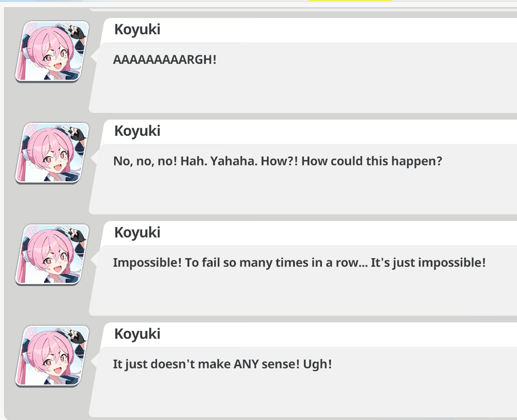Viewport: 517px width, 420px height.
Task: Click the Koyuki name above 'It just doesn't make'
Action: 137,334
